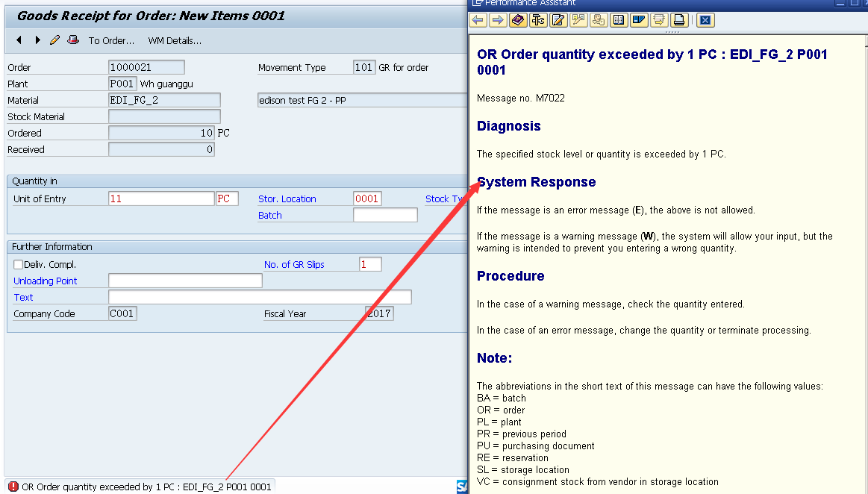This screenshot has height=494, width=868.
Task: Click the hat services icon
Action: coord(73,40)
